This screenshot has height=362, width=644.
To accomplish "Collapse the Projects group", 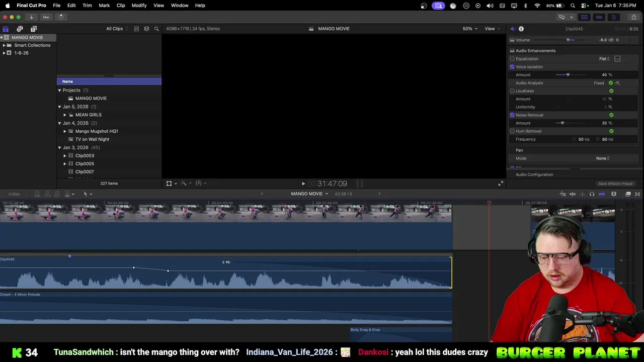I will (x=59, y=90).
